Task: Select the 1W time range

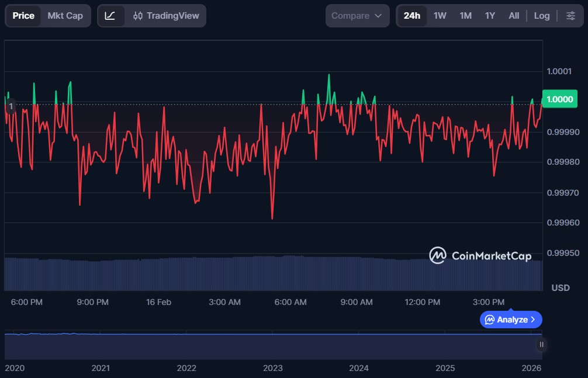Action: (x=440, y=16)
